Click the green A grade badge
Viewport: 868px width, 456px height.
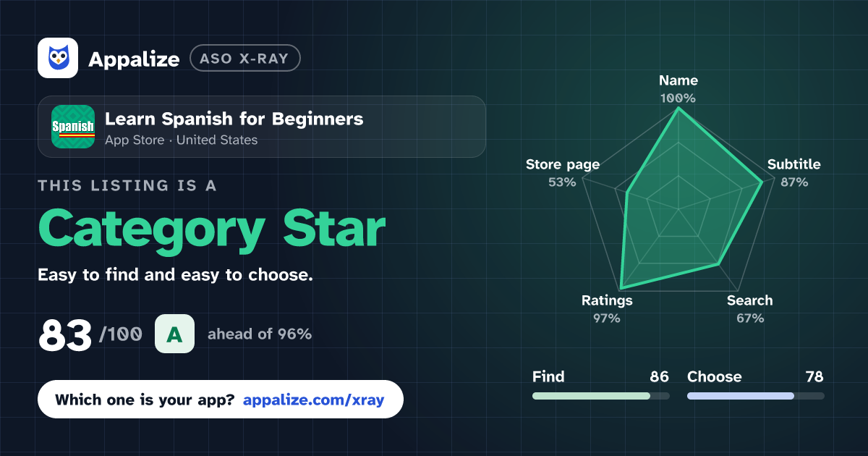pyautogui.click(x=174, y=334)
